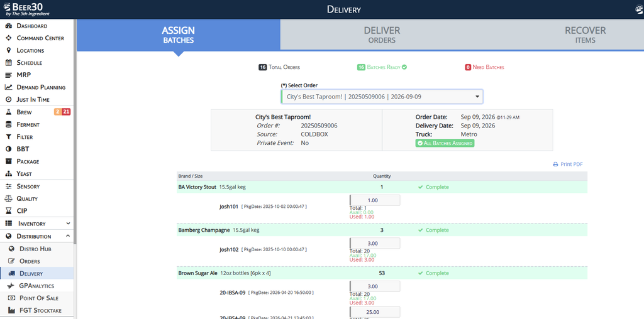Click the order number 20250509006 value
The width and height of the screenshot is (644, 319).
319,126
